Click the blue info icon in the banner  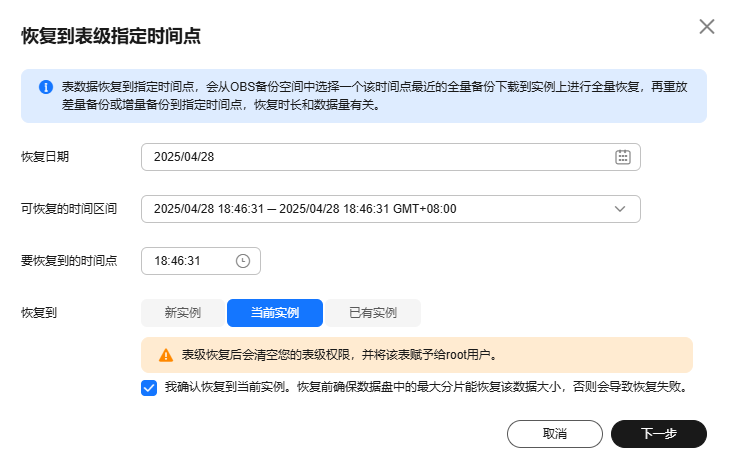(x=46, y=87)
